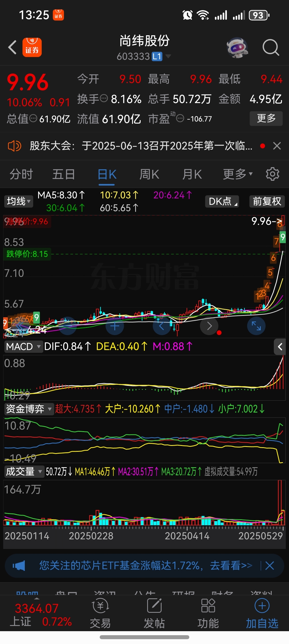
Task: Tap 虚拟成交量:54.99万 text
Action: point(231,472)
